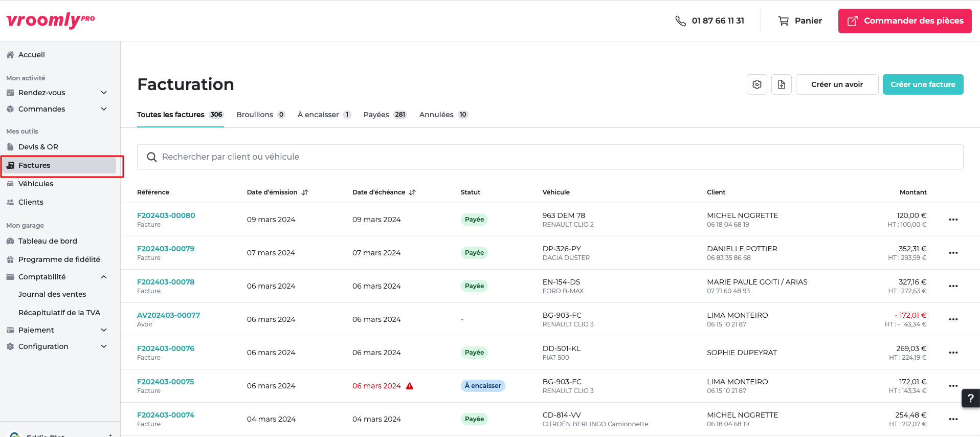Click vehicle plate CD-814-VV

click(x=562, y=415)
